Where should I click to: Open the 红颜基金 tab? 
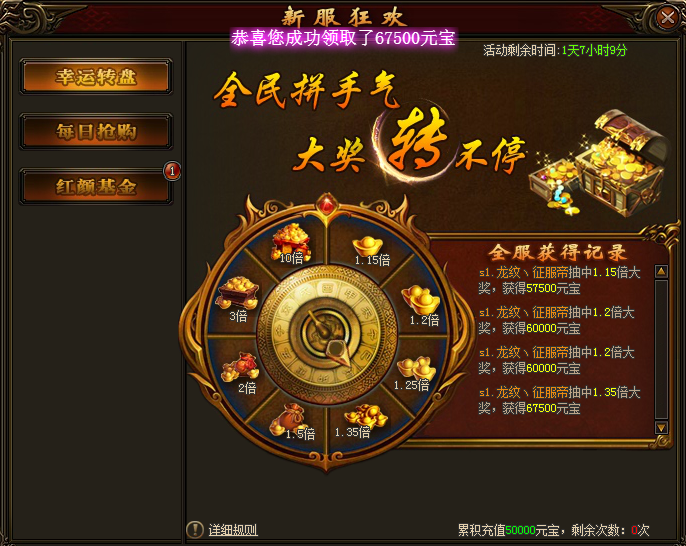pyautogui.click(x=96, y=186)
